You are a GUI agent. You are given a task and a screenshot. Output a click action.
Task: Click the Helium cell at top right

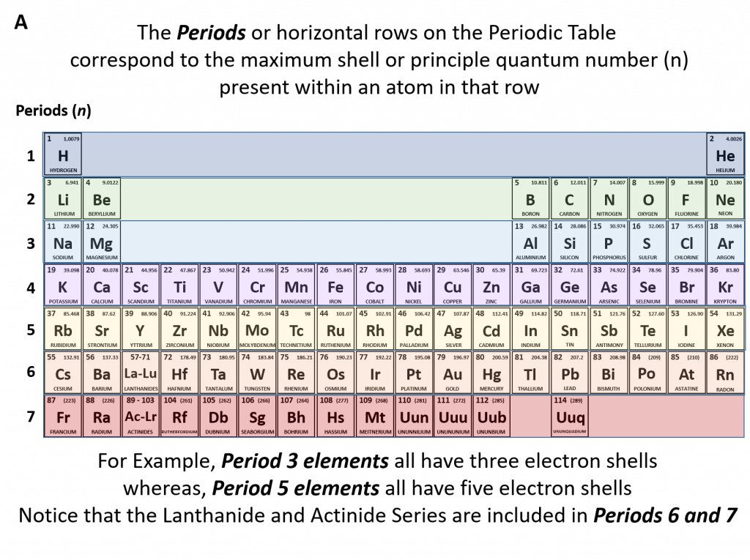(726, 154)
